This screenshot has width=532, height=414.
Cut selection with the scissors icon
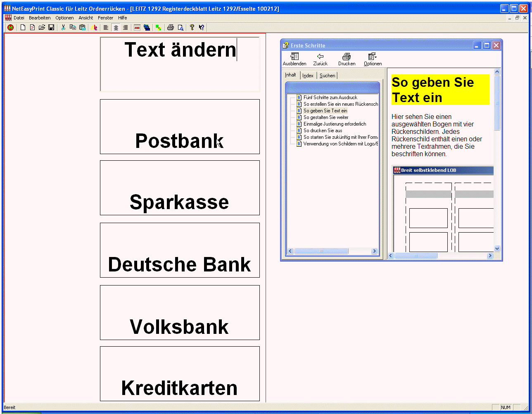(x=63, y=27)
